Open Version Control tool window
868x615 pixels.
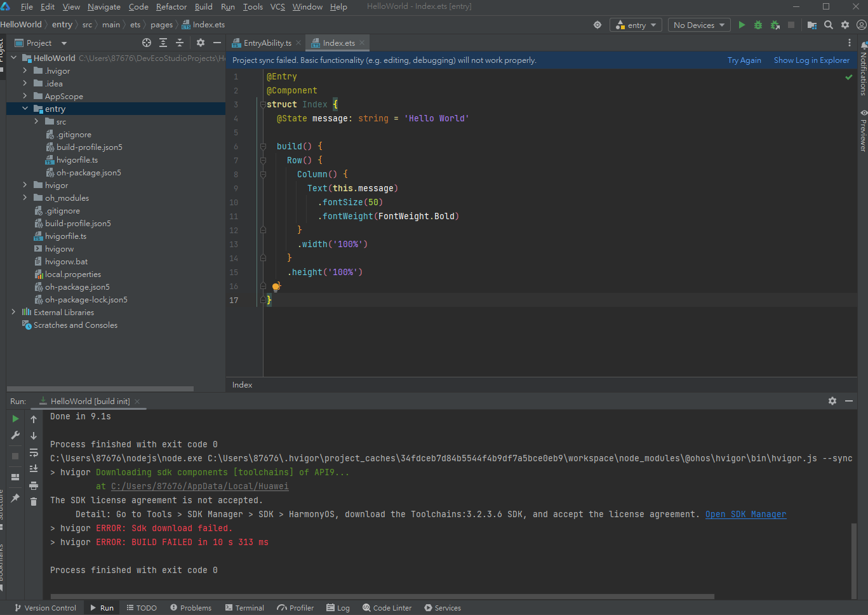coord(45,608)
